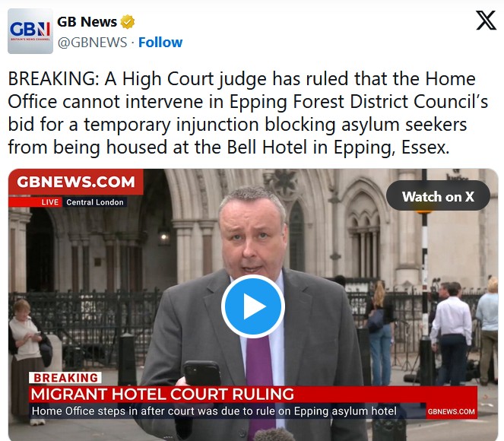This screenshot has width=504, height=441.
Task: Click the BREAKING tweet text paragraph
Action: [248, 113]
